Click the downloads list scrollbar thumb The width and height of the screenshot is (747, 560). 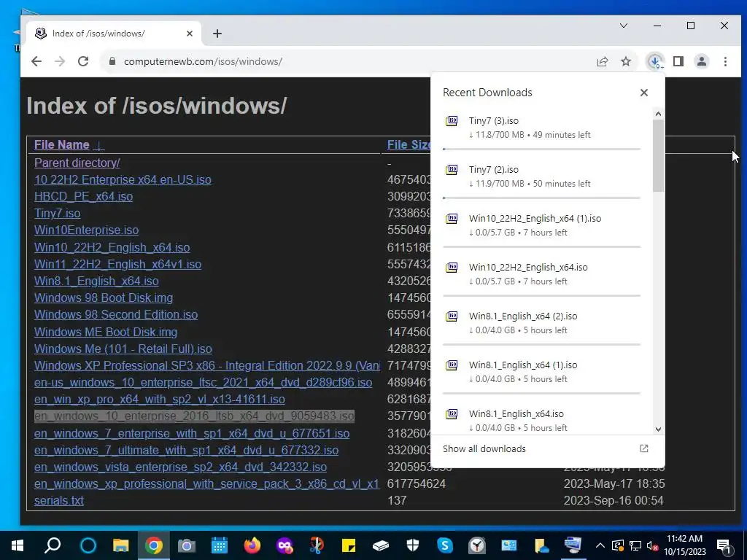pyautogui.click(x=659, y=156)
